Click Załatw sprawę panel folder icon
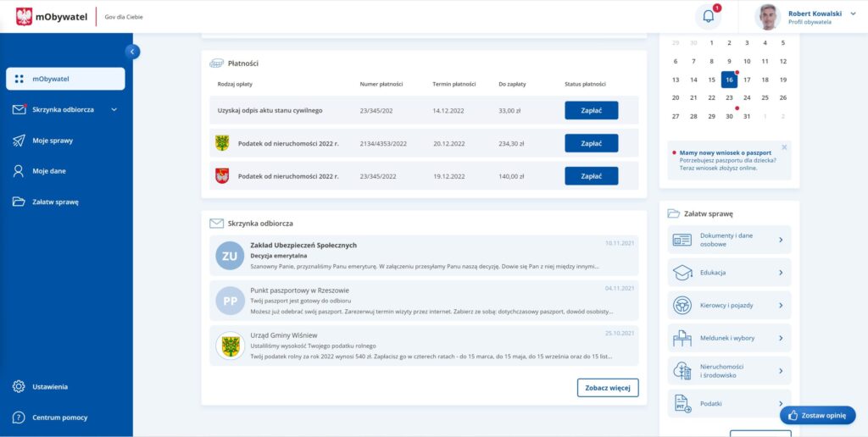Viewport: 868px width, 437px height. 674,213
